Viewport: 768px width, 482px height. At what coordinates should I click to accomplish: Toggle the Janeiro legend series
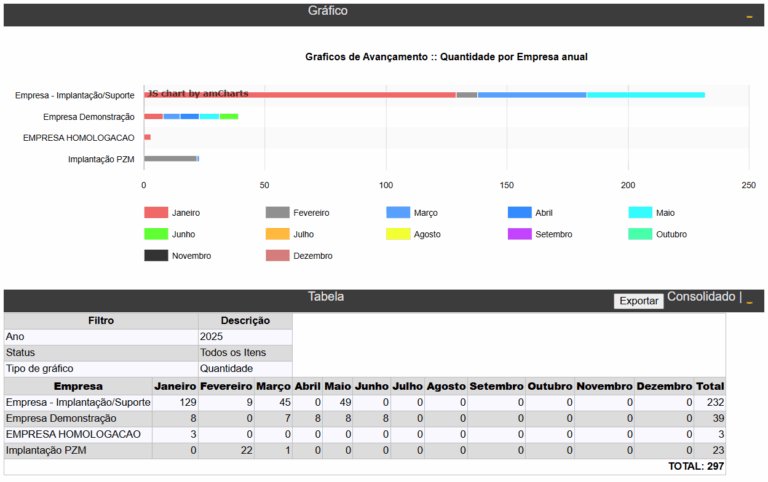click(157, 213)
